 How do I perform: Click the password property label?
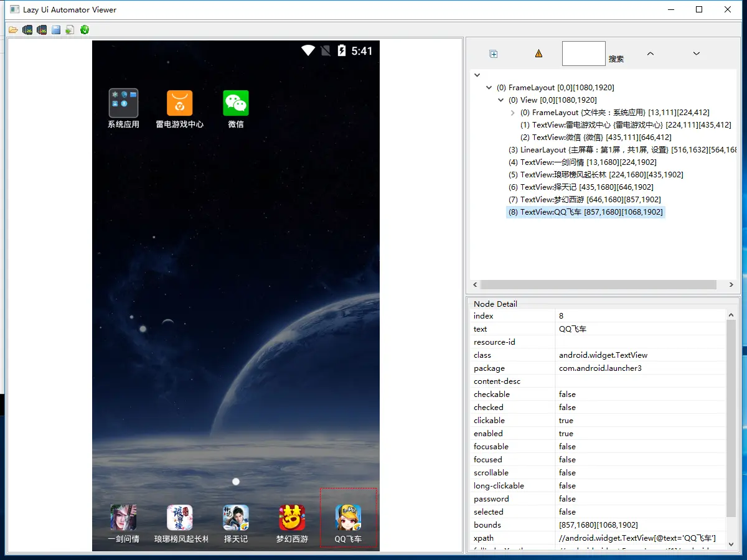(491, 498)
